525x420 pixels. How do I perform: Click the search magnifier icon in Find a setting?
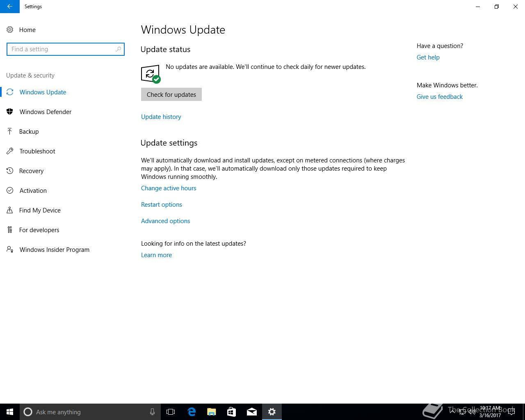118,49
